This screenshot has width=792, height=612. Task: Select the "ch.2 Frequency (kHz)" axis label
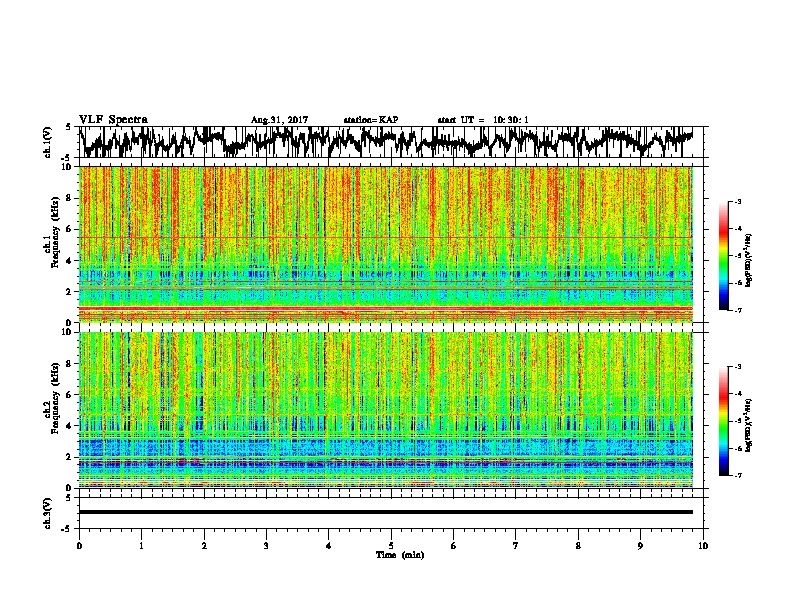52,398
